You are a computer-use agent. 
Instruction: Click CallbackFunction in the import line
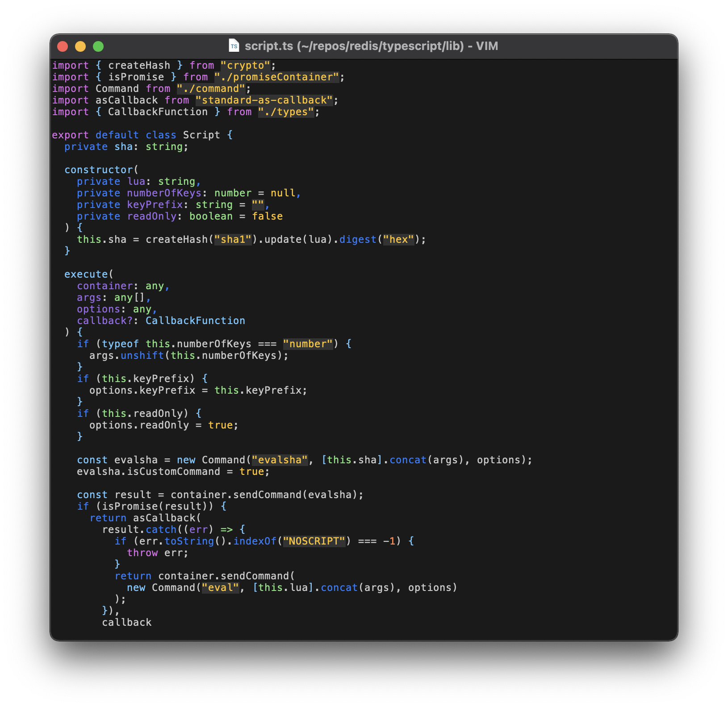point(158,112)
